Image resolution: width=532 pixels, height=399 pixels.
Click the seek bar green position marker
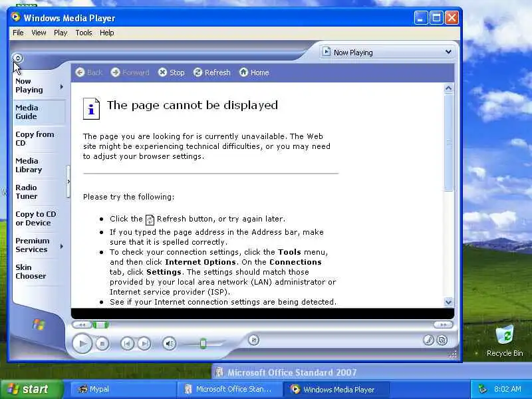coord(100,325)
